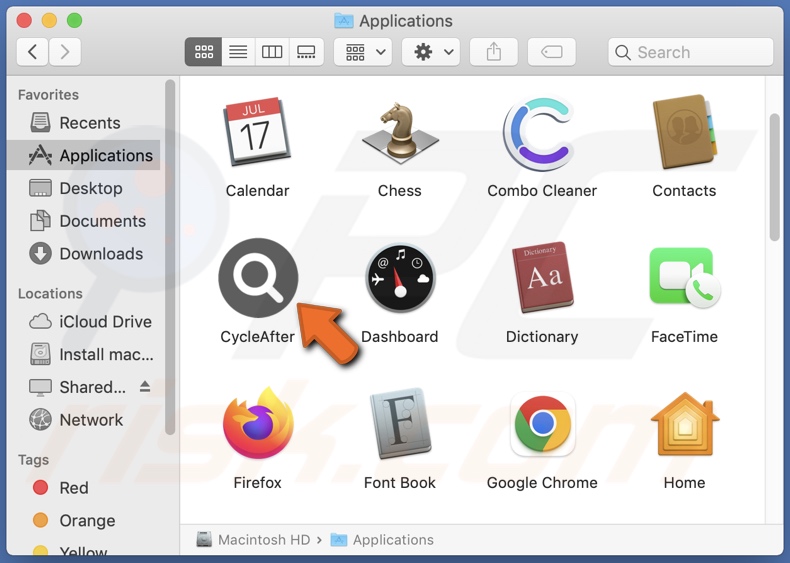
Task: Go forward with the right arrow button
Action: click(65, 52)
